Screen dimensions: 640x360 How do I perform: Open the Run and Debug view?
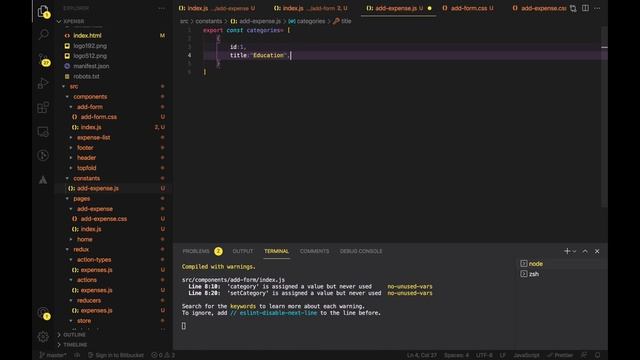[x=43, y=83]
